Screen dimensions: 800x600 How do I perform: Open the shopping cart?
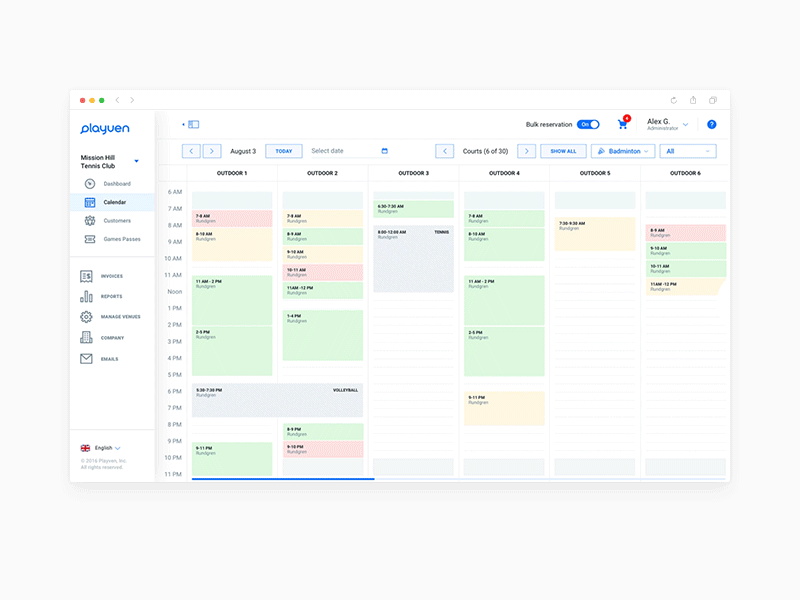(x=622, y=124)
